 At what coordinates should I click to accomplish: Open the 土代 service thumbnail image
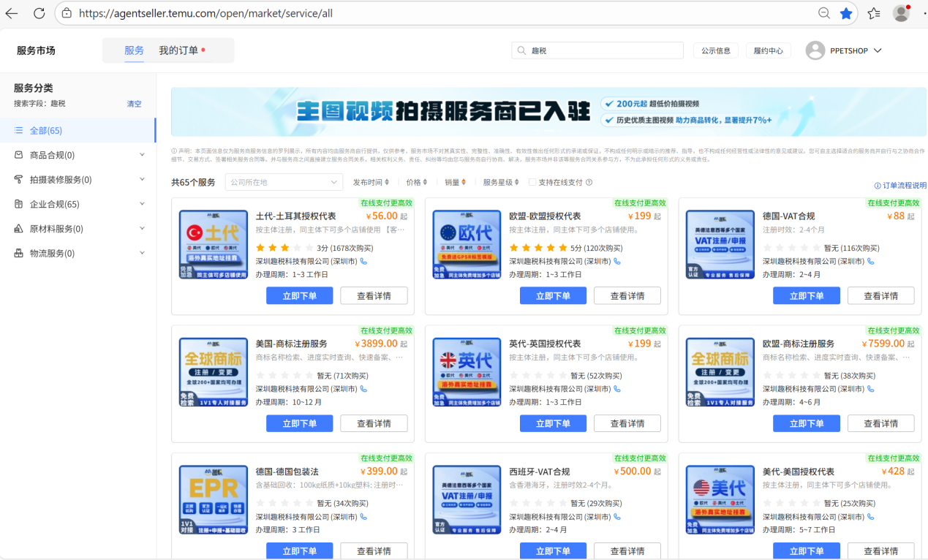pyautogui.click(x=214, y=244)
